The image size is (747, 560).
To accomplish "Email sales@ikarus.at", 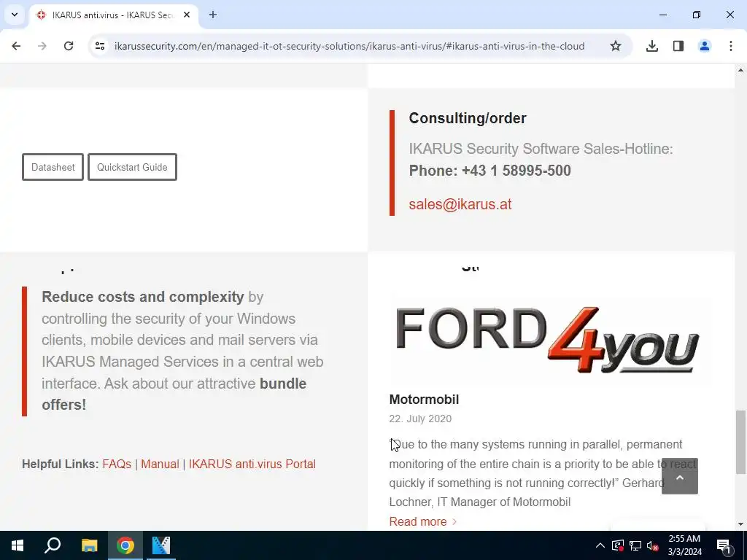I will point(460,204).
